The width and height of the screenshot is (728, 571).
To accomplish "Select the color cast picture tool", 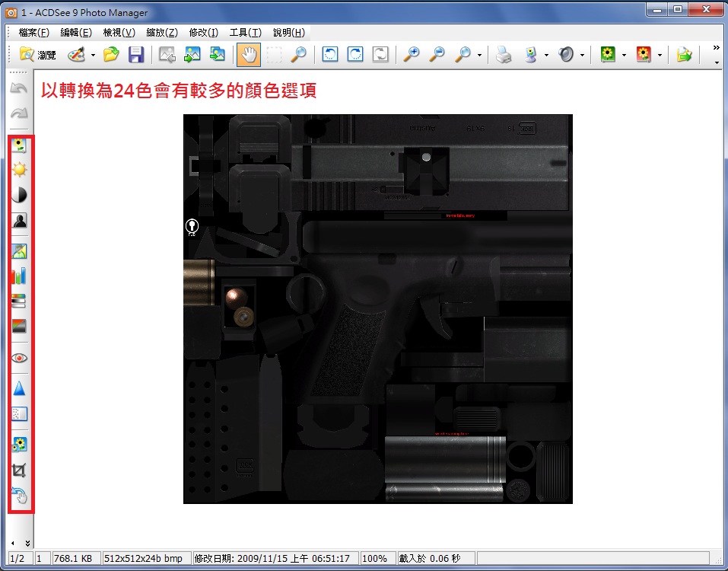I will point(19,251).
